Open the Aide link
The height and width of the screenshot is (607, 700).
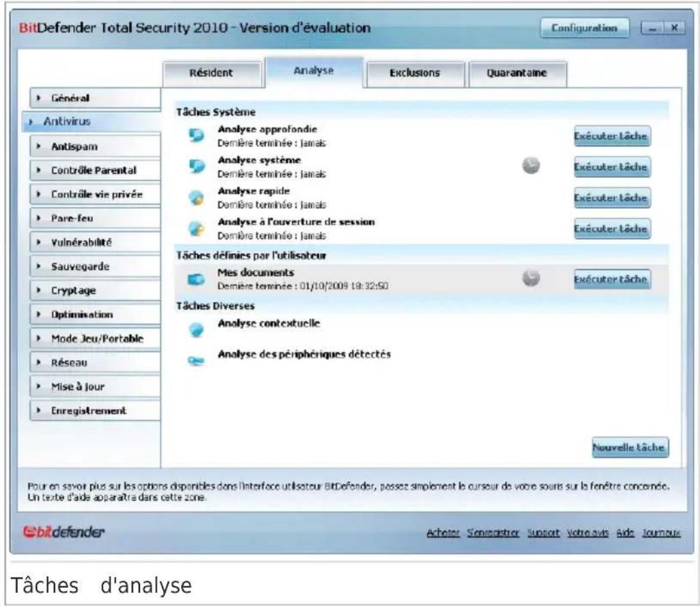625,533
